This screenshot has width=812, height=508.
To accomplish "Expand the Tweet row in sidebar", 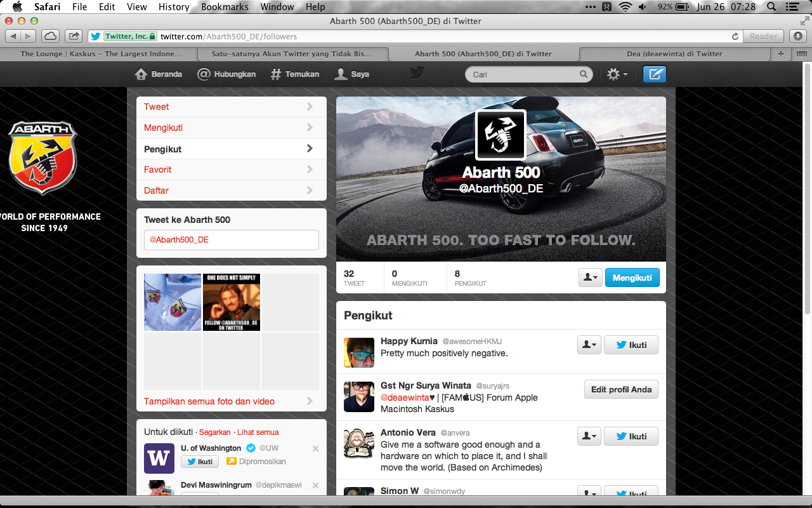I will click(x=232, y=107).
